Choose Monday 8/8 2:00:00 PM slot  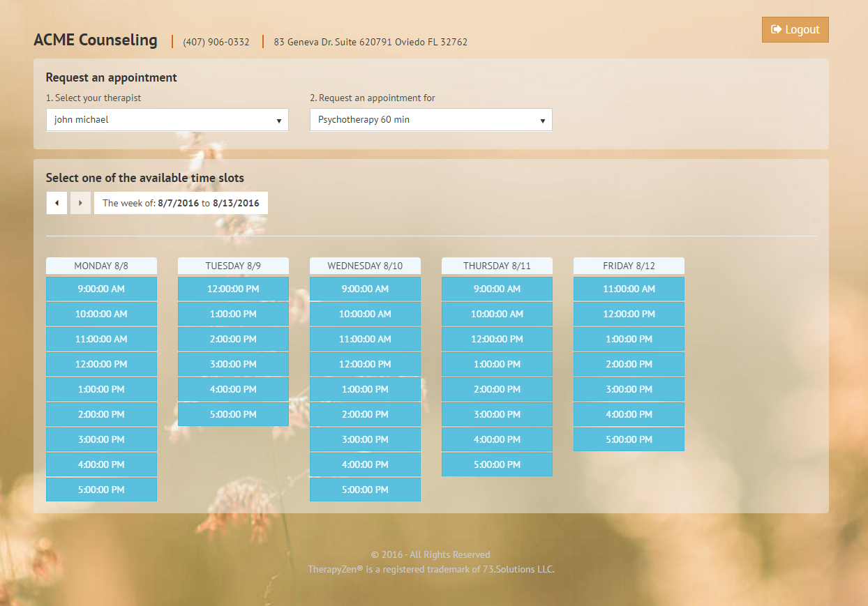click(101, 414)
